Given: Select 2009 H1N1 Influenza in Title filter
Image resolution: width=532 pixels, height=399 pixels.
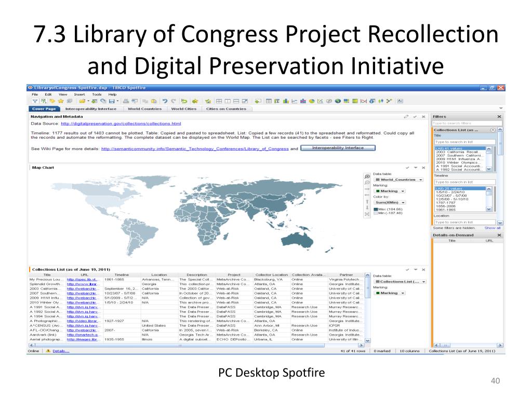Looking at the screenshot, I should tap(460, 159).
